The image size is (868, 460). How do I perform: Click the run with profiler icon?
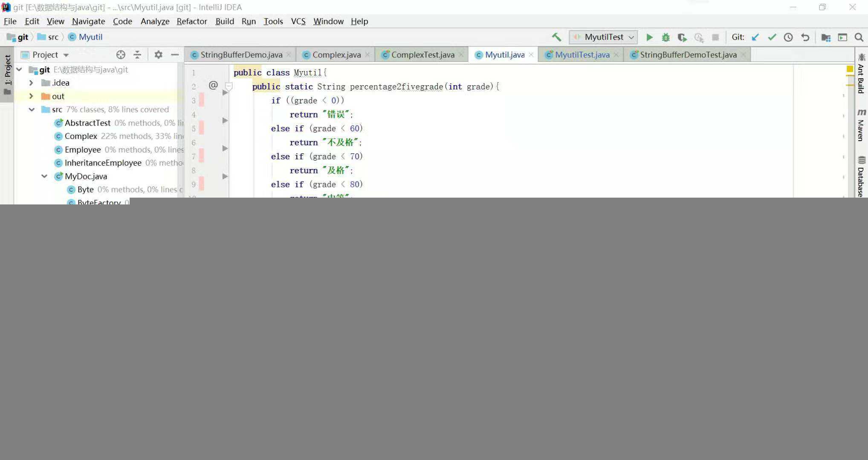tap(699, 37)
